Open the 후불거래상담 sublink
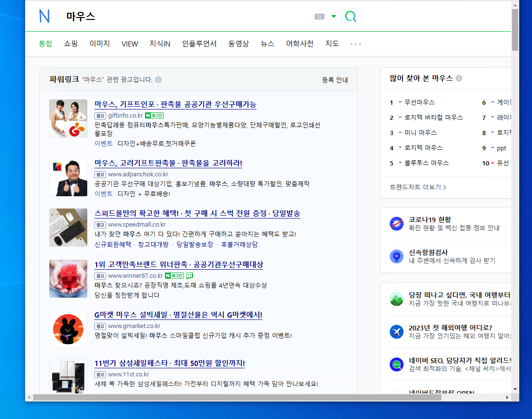This screenshot has height=419, width=532. click(239, 244)
